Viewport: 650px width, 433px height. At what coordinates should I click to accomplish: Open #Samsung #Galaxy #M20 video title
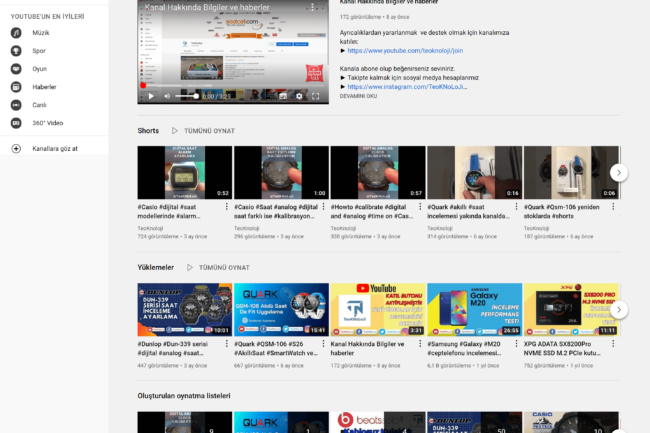coord(465,348)
